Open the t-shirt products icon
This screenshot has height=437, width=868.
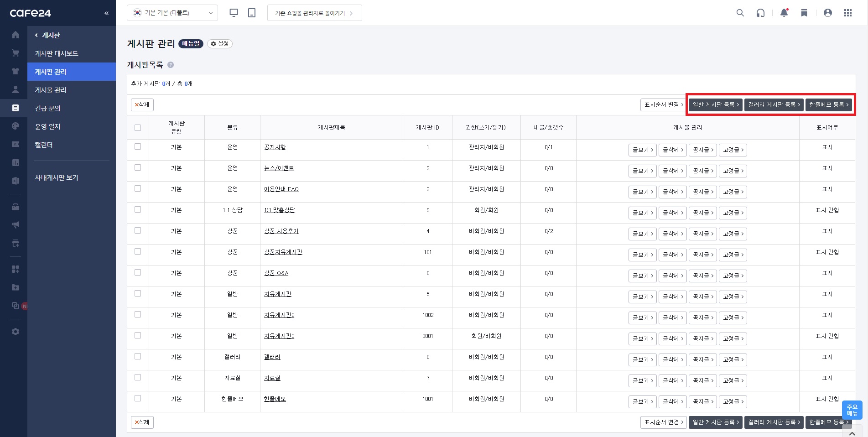click(x=16, y=71)
